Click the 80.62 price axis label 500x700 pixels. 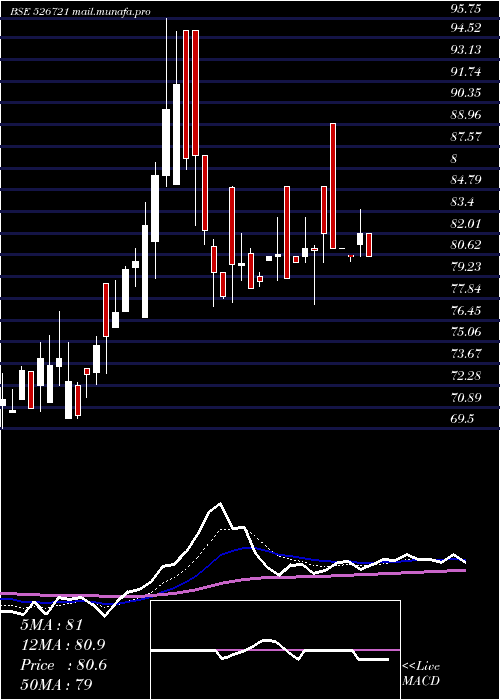coord(466,245)
